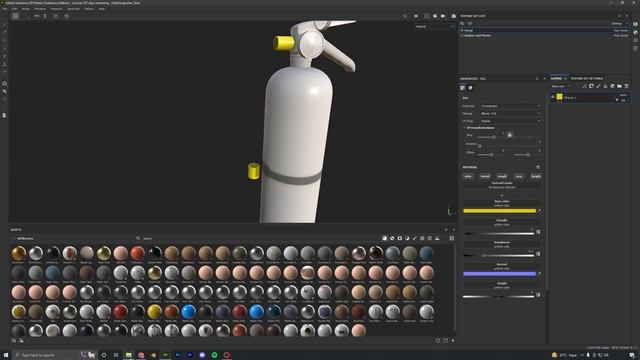Open the Edit menu
This screenshot has height=360, width=640.
tap(14, 9)
